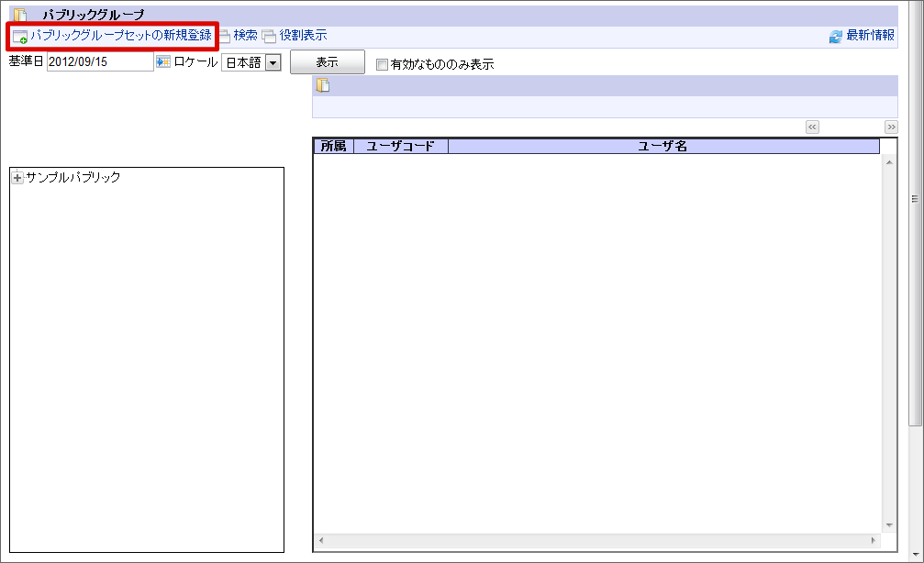This screenshot has height=563, width=924.
Task: Toggle 有効なもののみ表示 checkbox
Action: tap(382, 65)
